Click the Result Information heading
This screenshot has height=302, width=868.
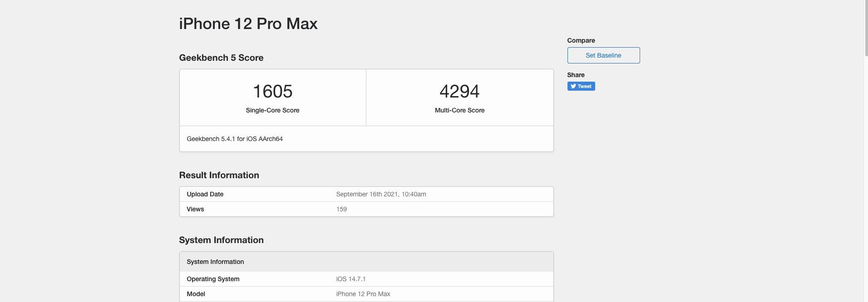[219, 175]
